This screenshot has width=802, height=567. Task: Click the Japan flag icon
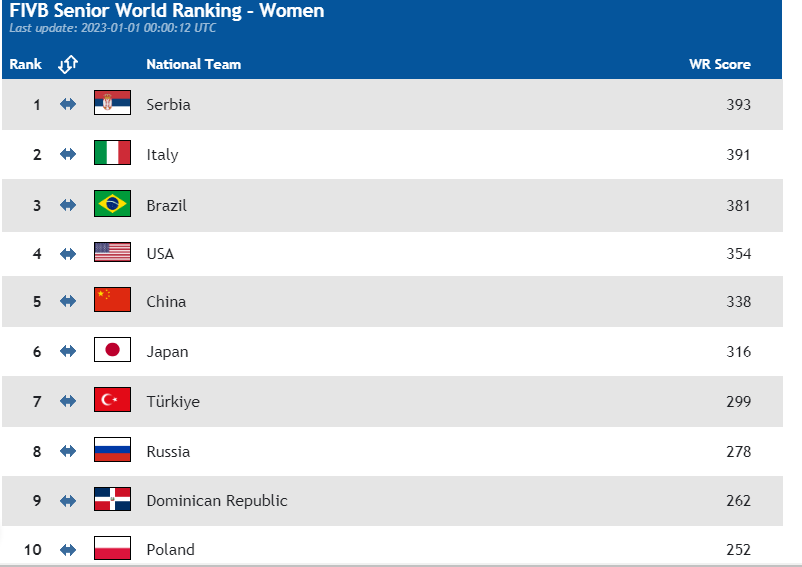click(x=112, y=351)
